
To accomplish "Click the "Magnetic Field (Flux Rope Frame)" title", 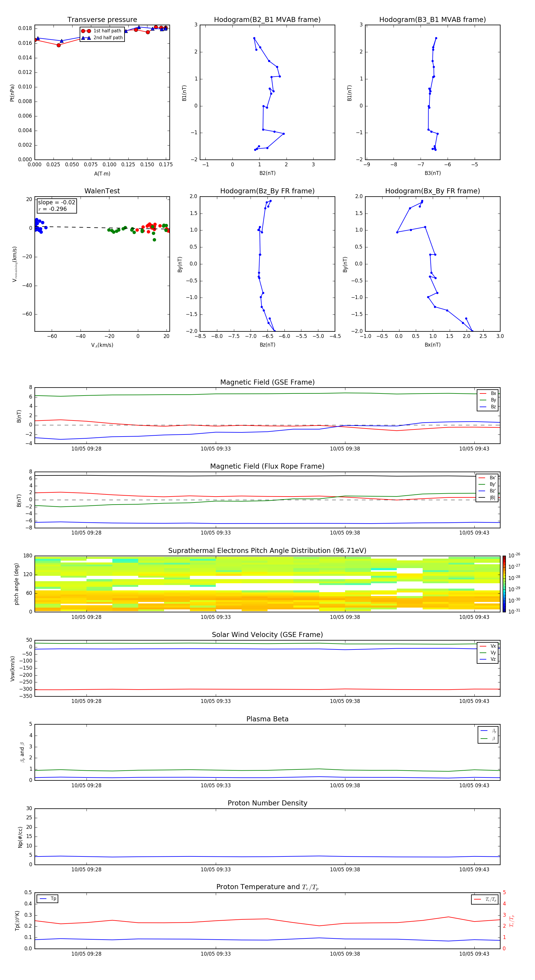I will tap(267, 467).
